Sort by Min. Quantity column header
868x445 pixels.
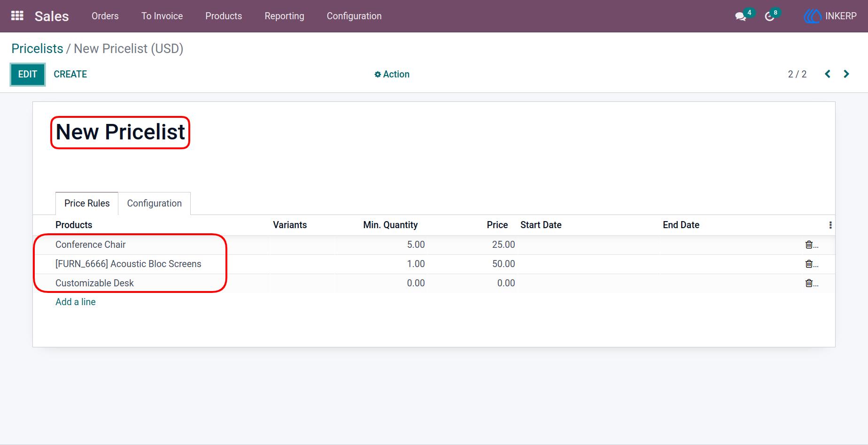[x=390, y=225]
